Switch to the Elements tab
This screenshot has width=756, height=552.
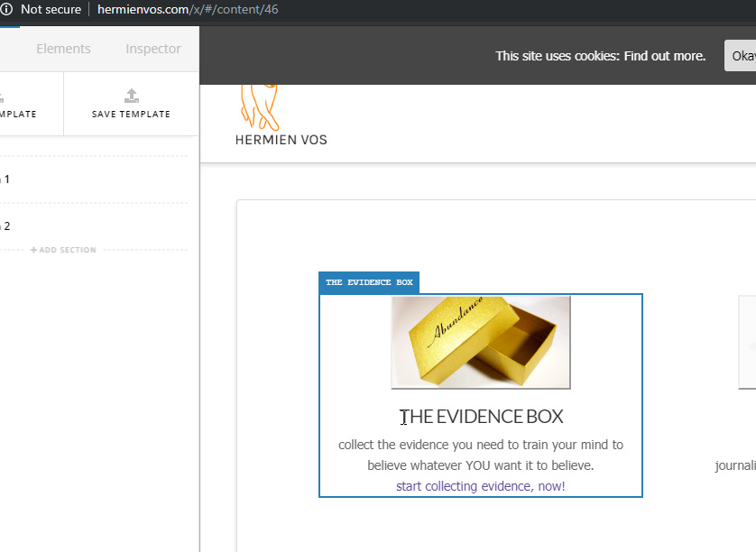point(63,49)
